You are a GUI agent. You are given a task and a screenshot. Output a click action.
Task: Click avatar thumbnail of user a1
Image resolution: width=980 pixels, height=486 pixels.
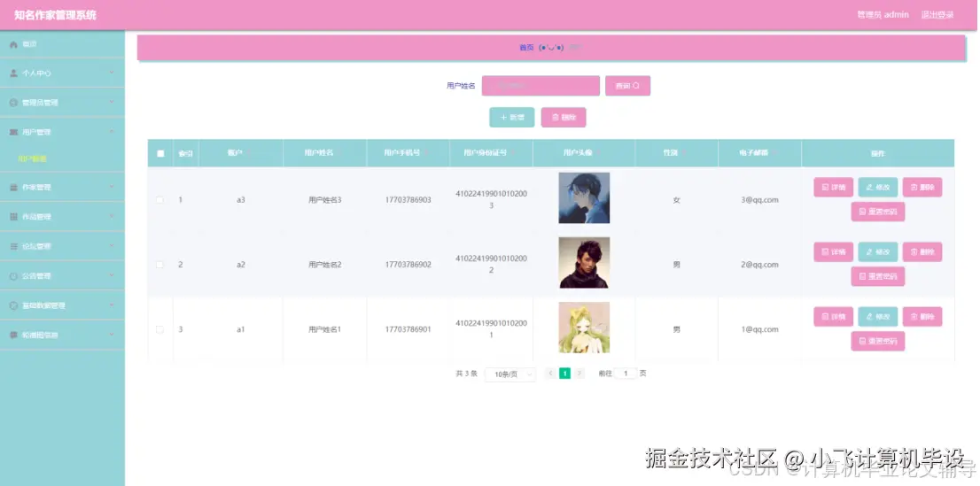point(584,328)
